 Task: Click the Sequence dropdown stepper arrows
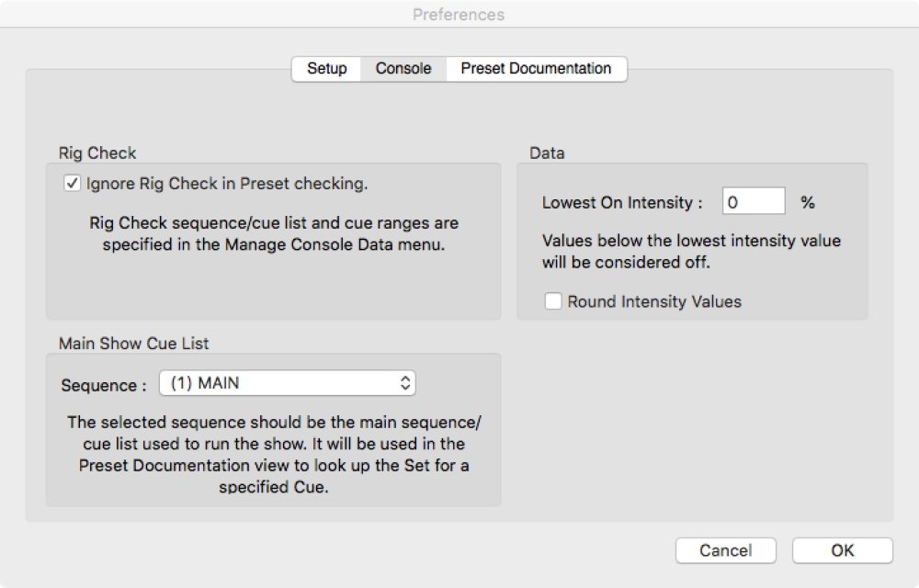pos(404,382)
